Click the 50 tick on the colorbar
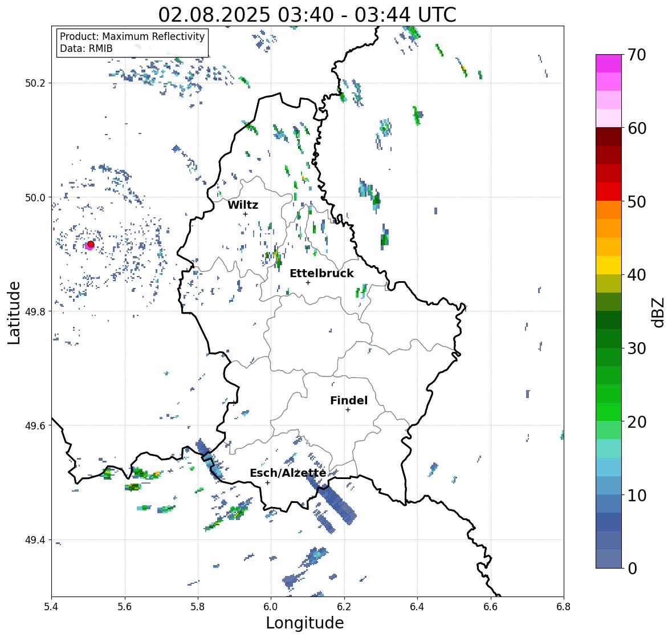This screenshot has height=637, width=672. (637, 201)
